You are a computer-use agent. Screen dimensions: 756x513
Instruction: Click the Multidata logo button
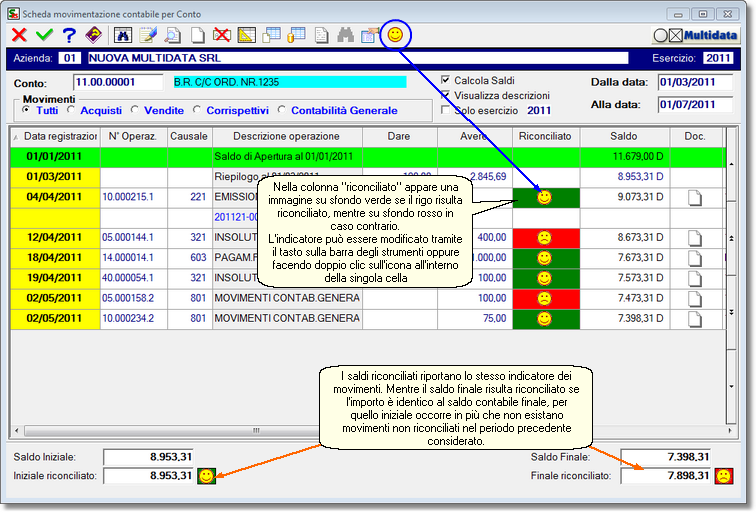(696, 35)
